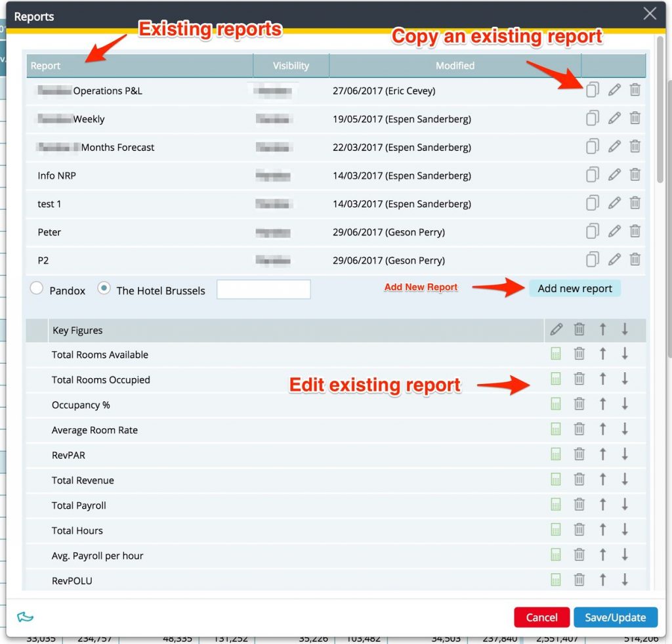Image resolution: width=672 pixels, height=644 pixels.
Task: Move Average Room Rate row up
Action: click(x=602, y=429)
